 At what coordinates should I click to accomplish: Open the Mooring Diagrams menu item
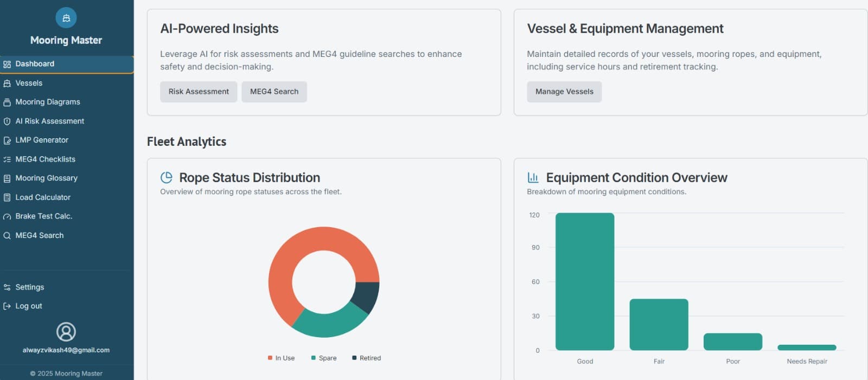[x=48, y=102]
